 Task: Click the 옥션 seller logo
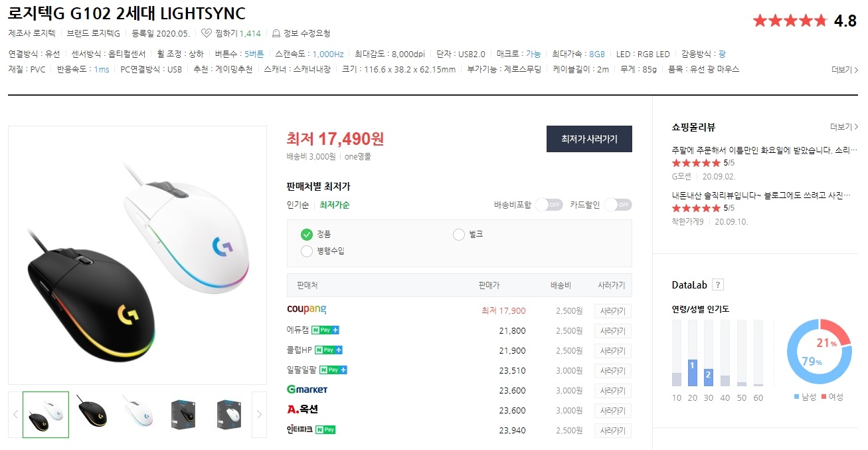302,409
